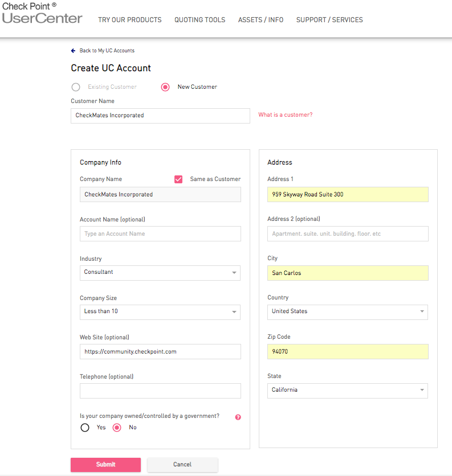452x476 pixels.
Task: Open the TRY OUR PRODUCTS menu
Action: point(130,20)
